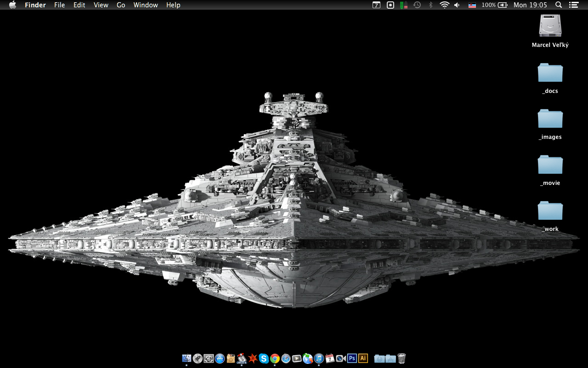Open Time Machine menu bar icon
Viewport: 588px width, 368px height.
pos(417,5)
